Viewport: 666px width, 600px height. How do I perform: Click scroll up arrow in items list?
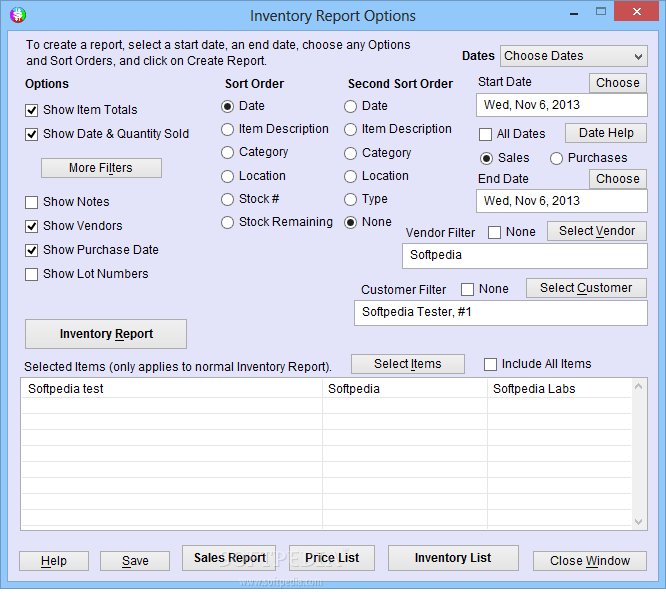(x=638, y=386)
